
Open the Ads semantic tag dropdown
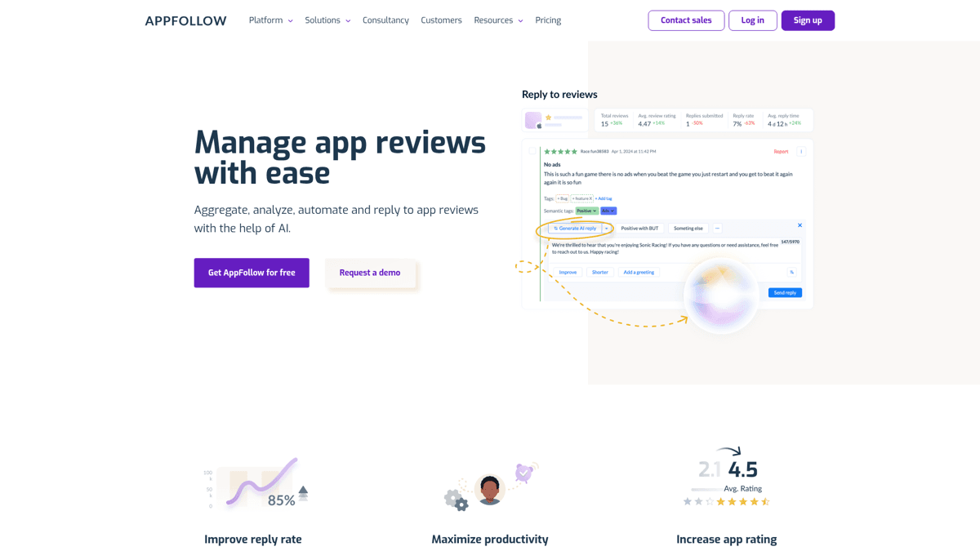pos(608,211)
